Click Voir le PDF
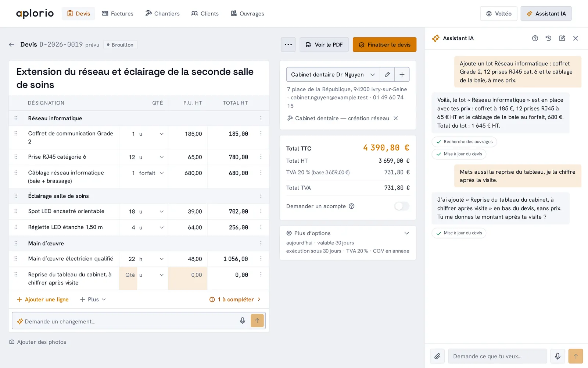 [x=324, y=45]
